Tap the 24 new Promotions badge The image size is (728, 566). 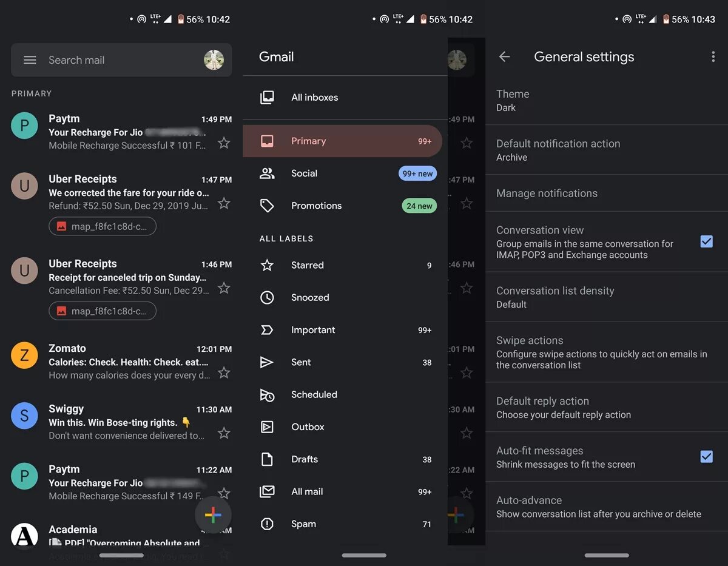click(419, 206)
